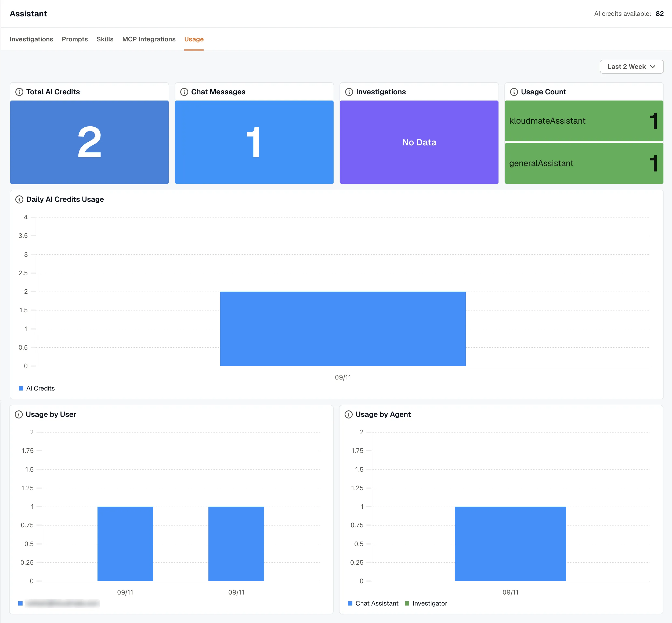This screenshot has width=672, height=623.
Task: Toggle the blurred user email legend entry
Action: [59, 603]
